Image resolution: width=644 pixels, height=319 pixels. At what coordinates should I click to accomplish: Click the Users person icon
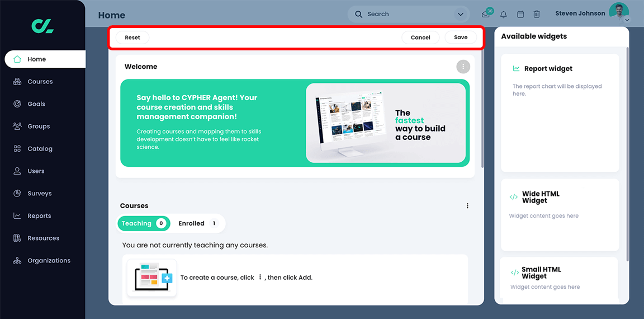click(17, 171)
